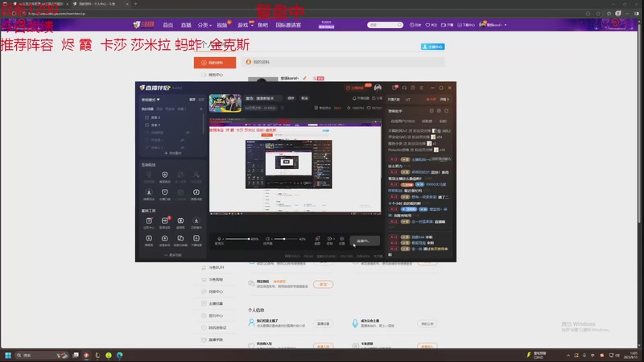Select 横屏 landscape orientation
Image resolution: width=644 pixels, height=362 pixels.
tap(192, 100)
